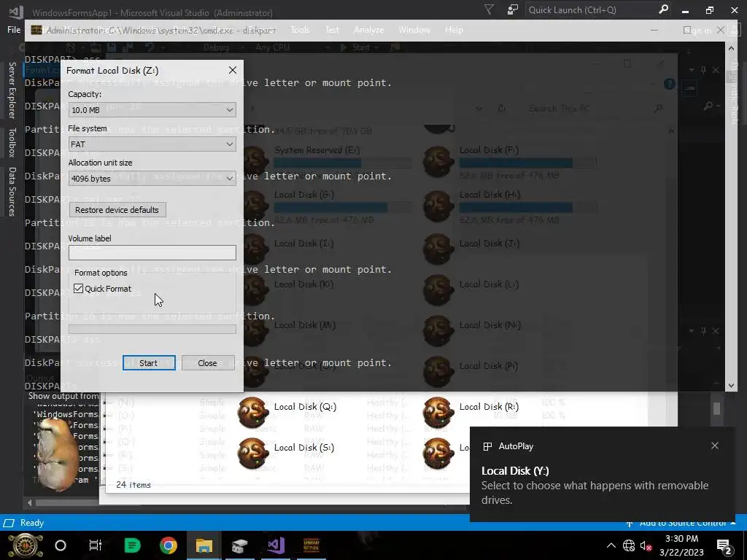Select the Local Disk (L:) drive icon
747x560 pixels.
click(x=438, y=289)
